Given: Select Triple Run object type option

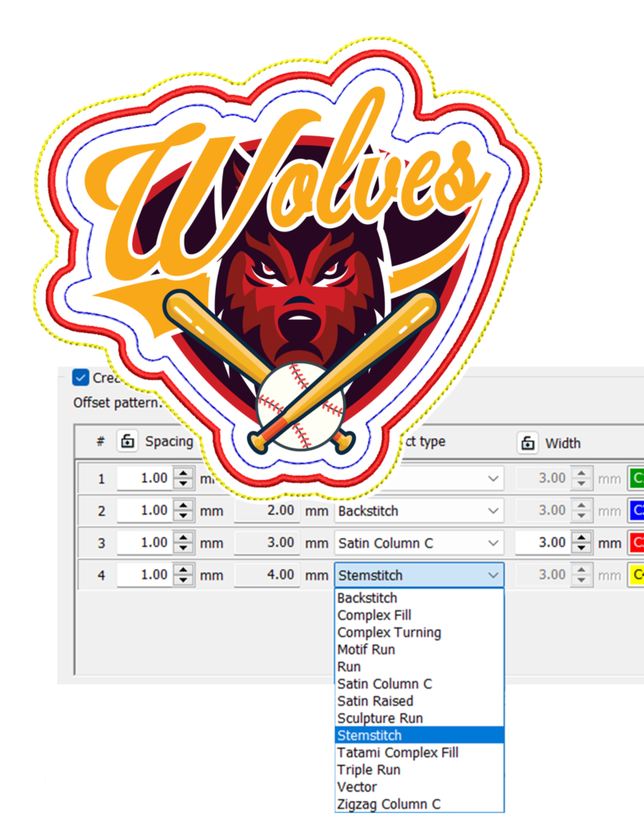Looking at the screenshot, I should [x=369, y=769].
